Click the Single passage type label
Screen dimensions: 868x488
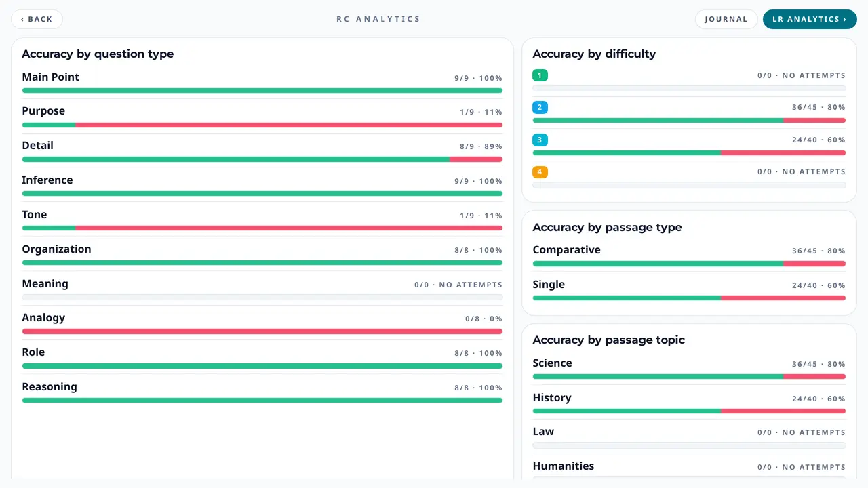(549, 285)
